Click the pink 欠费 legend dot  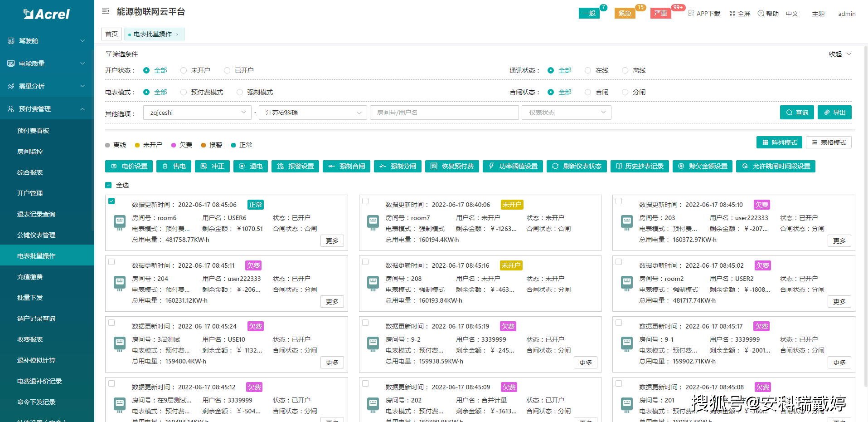click(x=174, y=145)
